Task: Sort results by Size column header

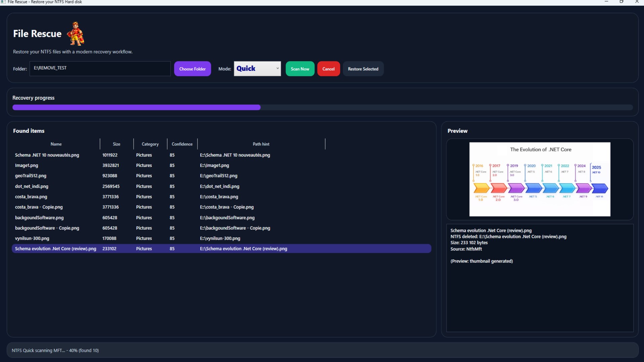Action: click(x=116, y=144)
